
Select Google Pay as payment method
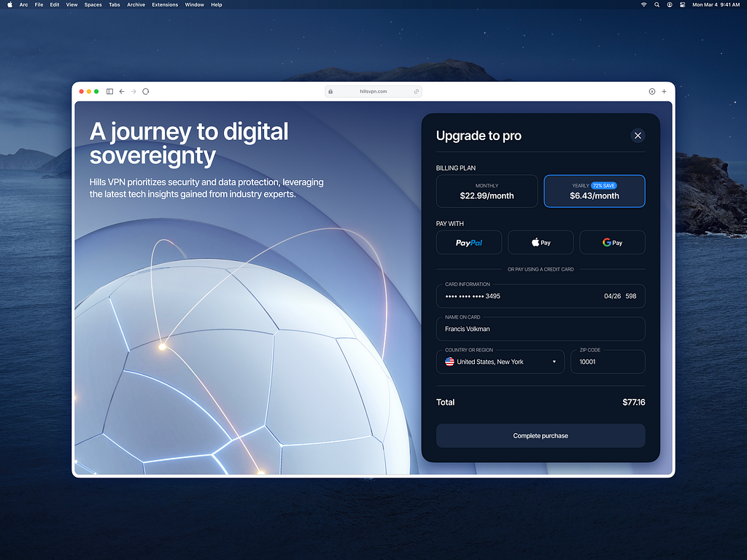612,242
